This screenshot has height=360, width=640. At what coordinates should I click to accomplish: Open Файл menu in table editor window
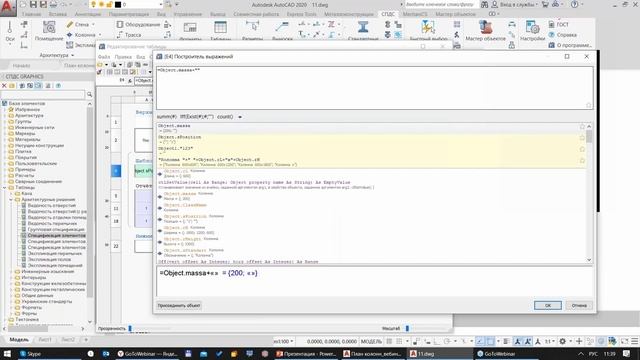pyautogui.click(x=104, y=57)
